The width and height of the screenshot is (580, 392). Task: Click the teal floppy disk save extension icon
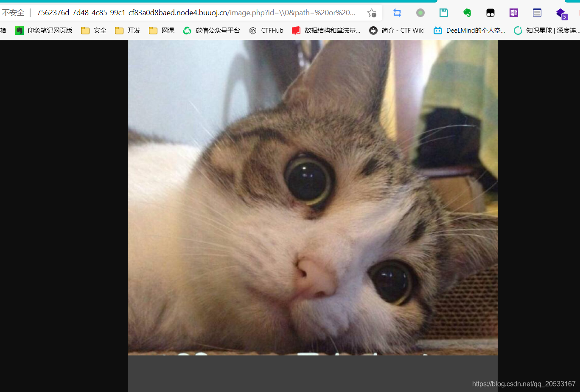443,13
